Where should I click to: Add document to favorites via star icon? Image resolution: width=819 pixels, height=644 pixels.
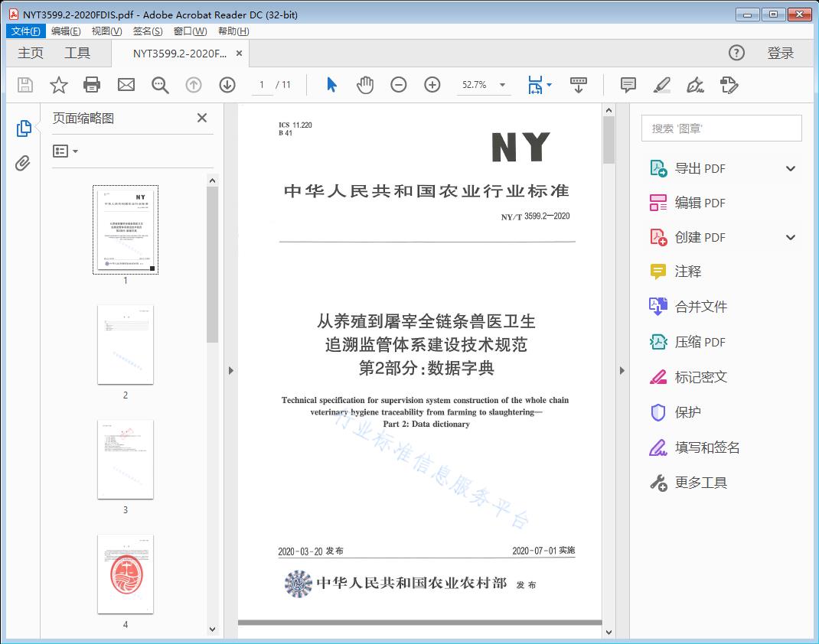point(58,85)
